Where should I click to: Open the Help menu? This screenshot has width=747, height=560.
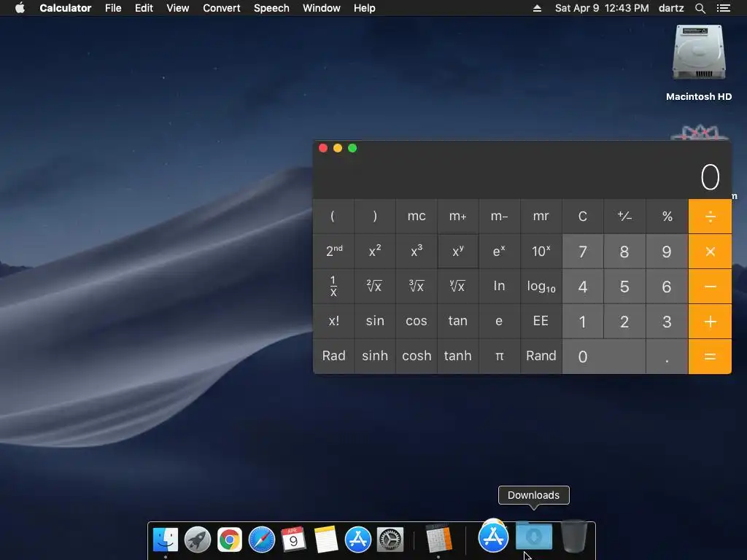coord(365,8)
